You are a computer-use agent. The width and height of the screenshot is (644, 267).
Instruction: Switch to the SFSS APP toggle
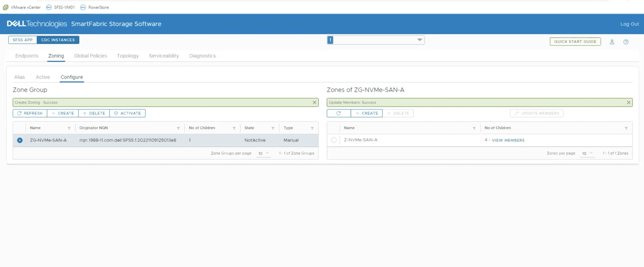coord(23,40)
